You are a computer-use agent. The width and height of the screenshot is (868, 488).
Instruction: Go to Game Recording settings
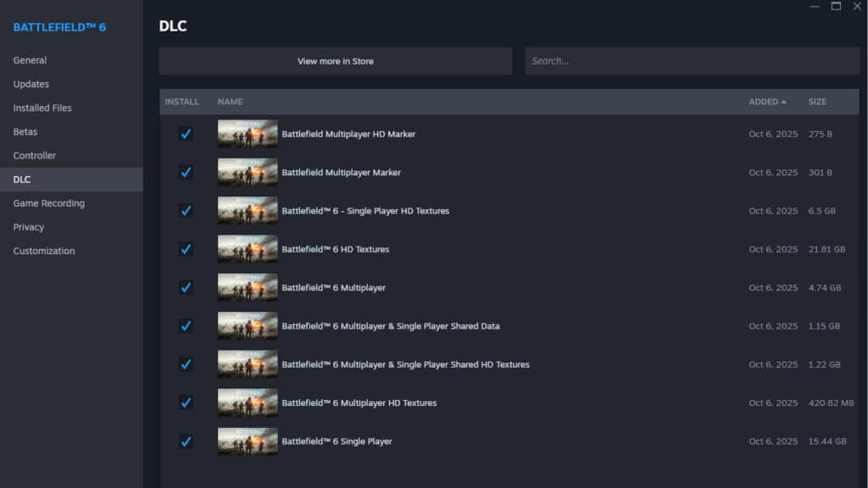pyautogui.click(x=48, y=203)
